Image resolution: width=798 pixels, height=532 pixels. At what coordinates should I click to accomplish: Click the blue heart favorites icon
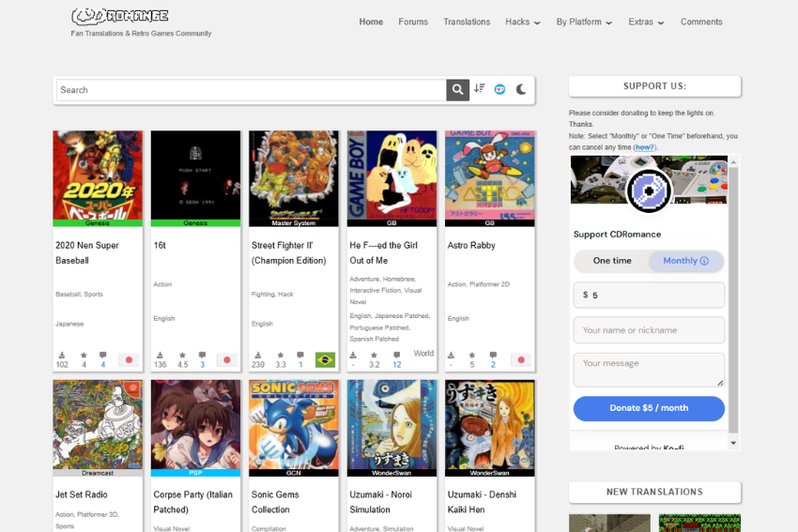coord(499,89)
